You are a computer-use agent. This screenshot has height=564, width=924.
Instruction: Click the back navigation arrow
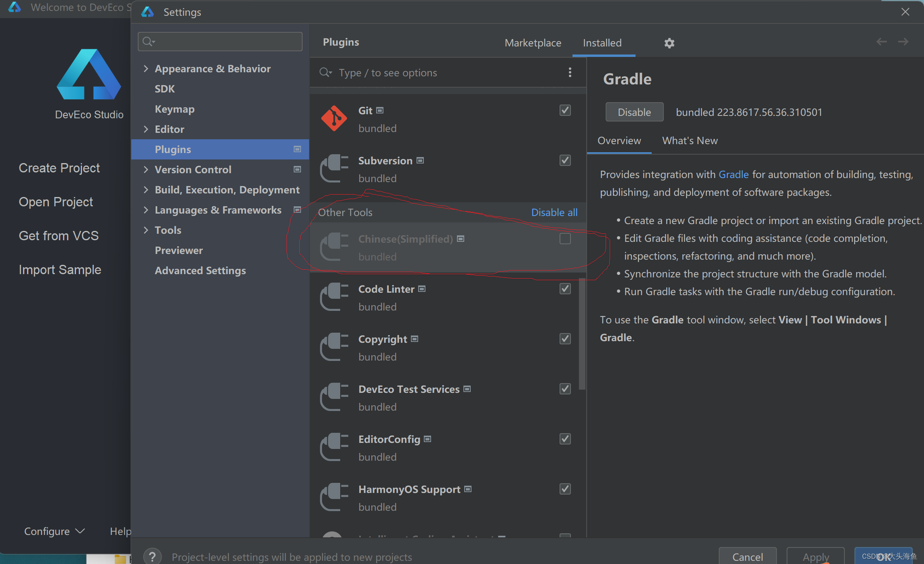coord(881,42)
